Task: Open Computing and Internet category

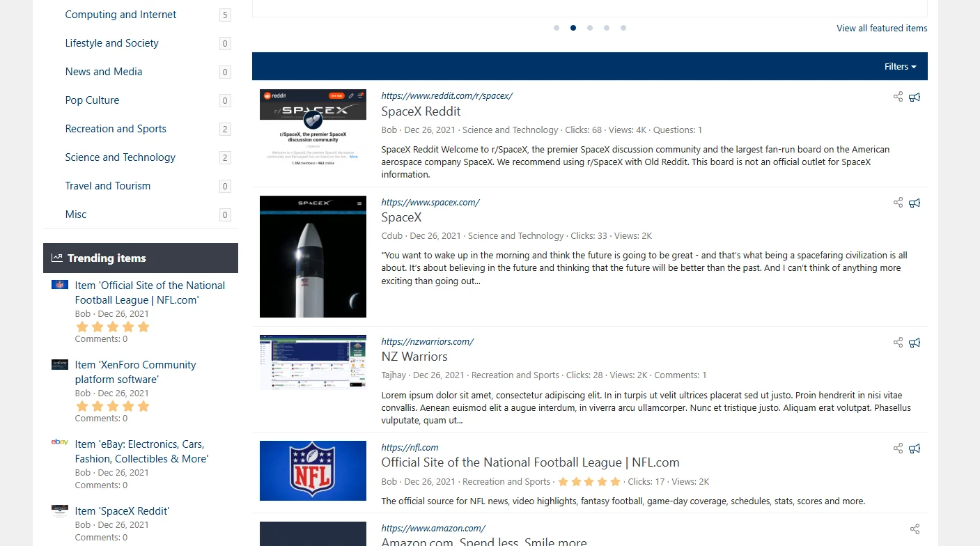Action: coord(120,15)
